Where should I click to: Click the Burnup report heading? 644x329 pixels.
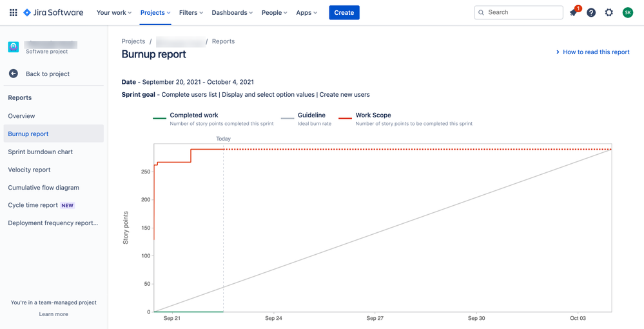154,54
